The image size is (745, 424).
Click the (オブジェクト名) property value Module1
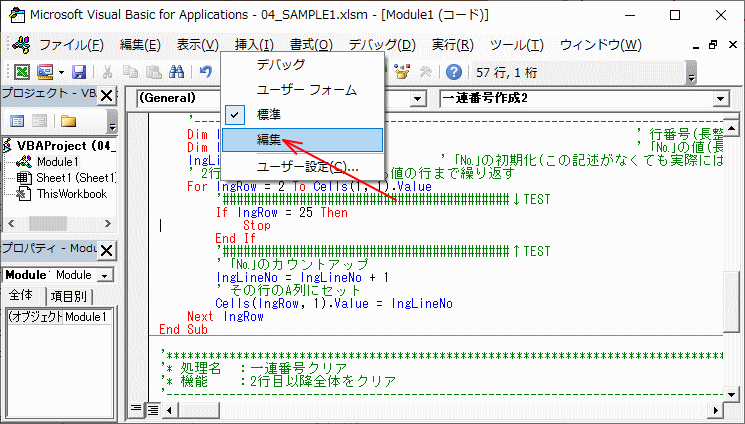[x=87, y=317]
